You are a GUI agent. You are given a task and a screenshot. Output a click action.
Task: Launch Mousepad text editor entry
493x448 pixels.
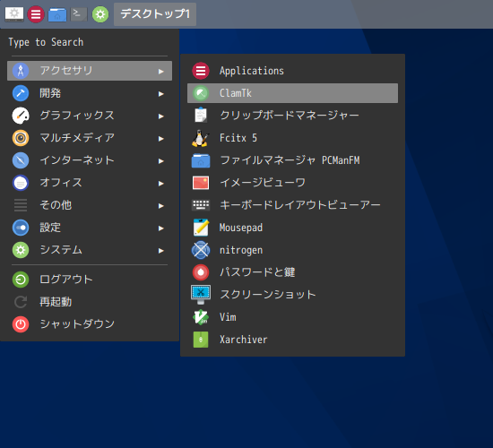coord(292,228)
